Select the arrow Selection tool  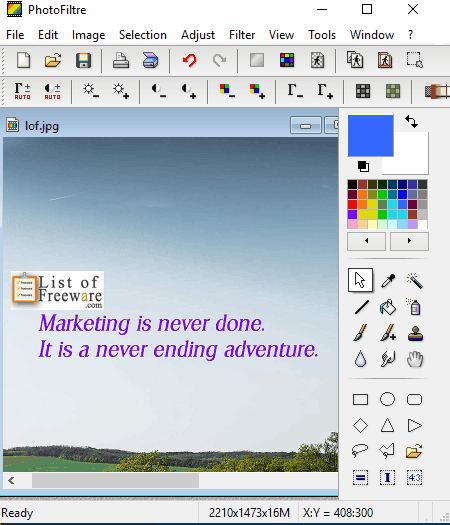[x=360, y=280]
